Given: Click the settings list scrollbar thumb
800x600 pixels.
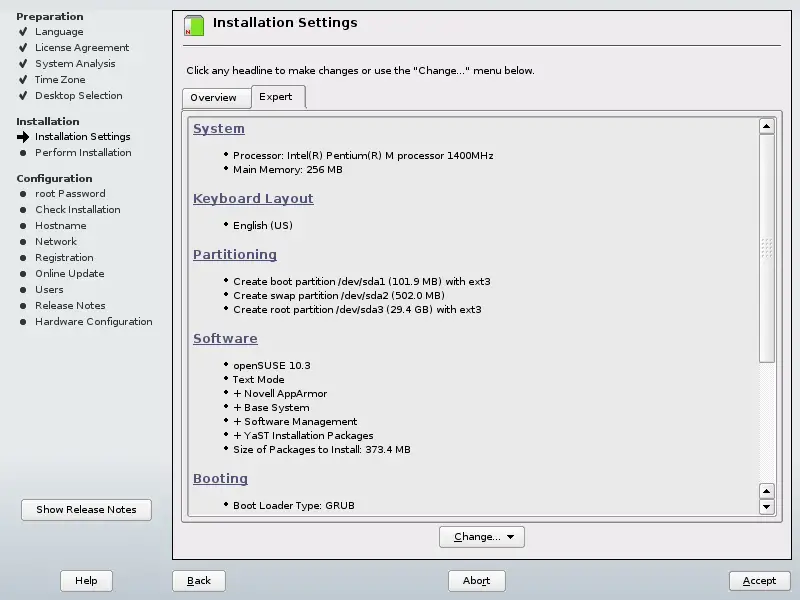Looking at the screenshot, I should (766, 248).
